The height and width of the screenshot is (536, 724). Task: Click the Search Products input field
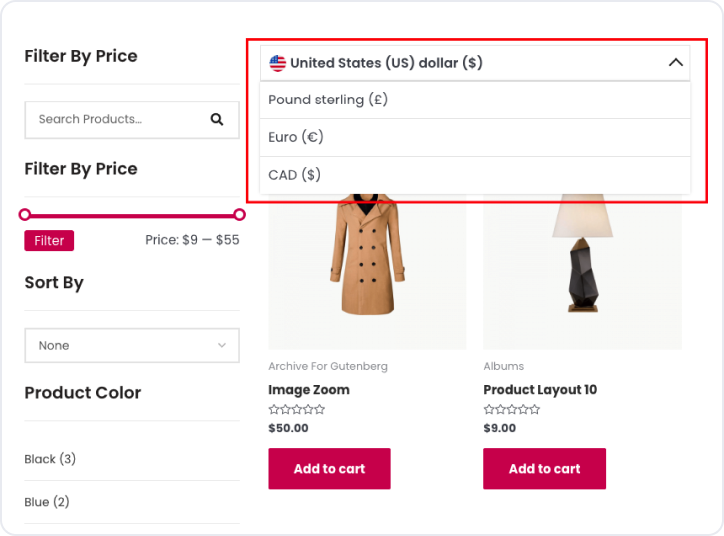pos(115,119)
